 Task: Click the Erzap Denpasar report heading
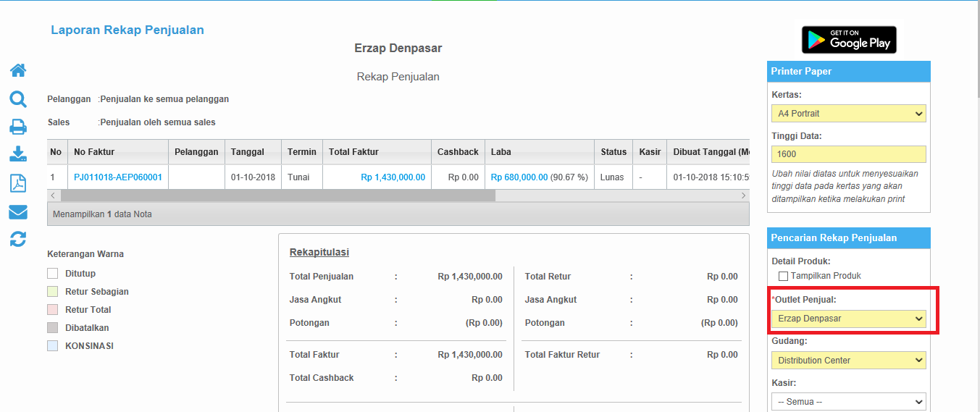point(398,49)
